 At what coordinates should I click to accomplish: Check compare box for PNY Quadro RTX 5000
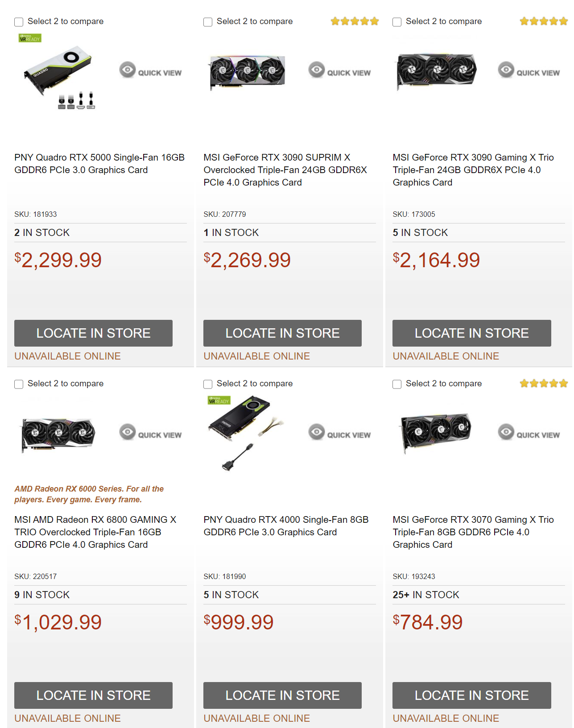tap(19, 22)
